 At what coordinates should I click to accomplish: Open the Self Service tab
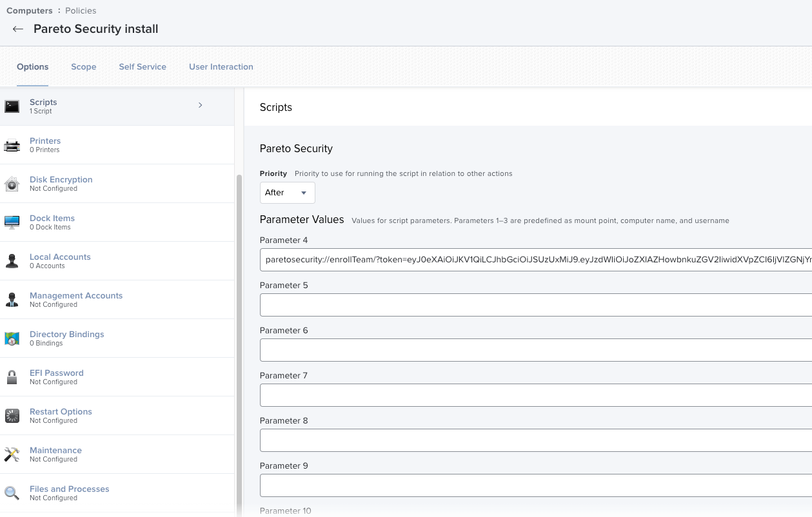click(x=143, y=67)
